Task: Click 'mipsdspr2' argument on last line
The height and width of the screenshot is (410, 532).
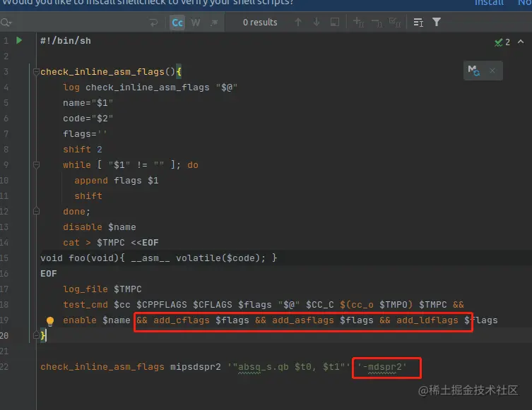Action: pyautogui.click(x=196, y=367)
